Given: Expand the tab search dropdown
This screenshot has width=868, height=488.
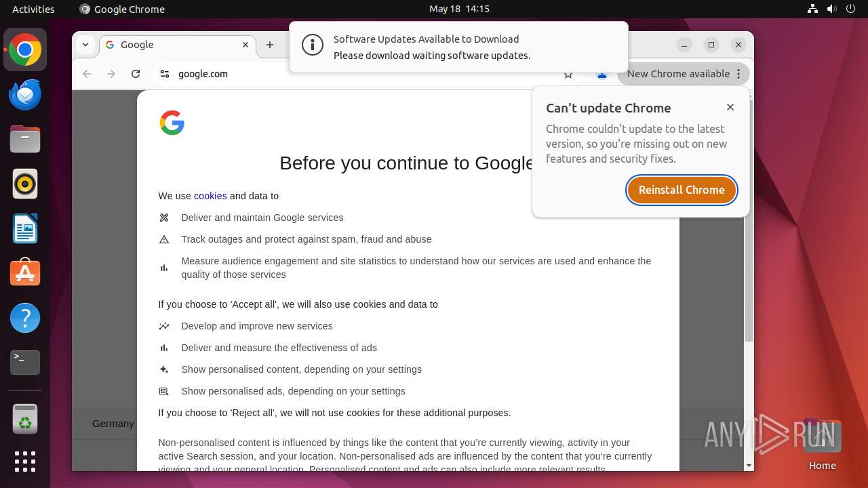Looking at the screenshot, I should (x=85, y=45).
